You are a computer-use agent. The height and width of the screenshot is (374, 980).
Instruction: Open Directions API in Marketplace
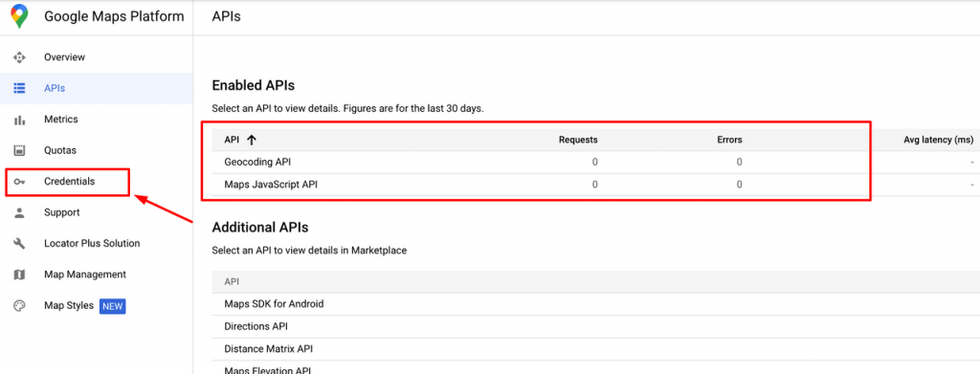(256, 326)
